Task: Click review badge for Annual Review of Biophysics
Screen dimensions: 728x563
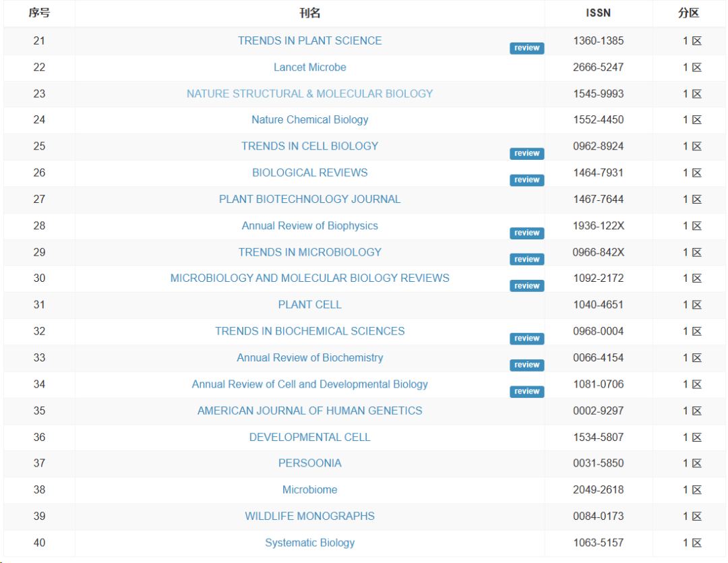Action: click(526, 233)
